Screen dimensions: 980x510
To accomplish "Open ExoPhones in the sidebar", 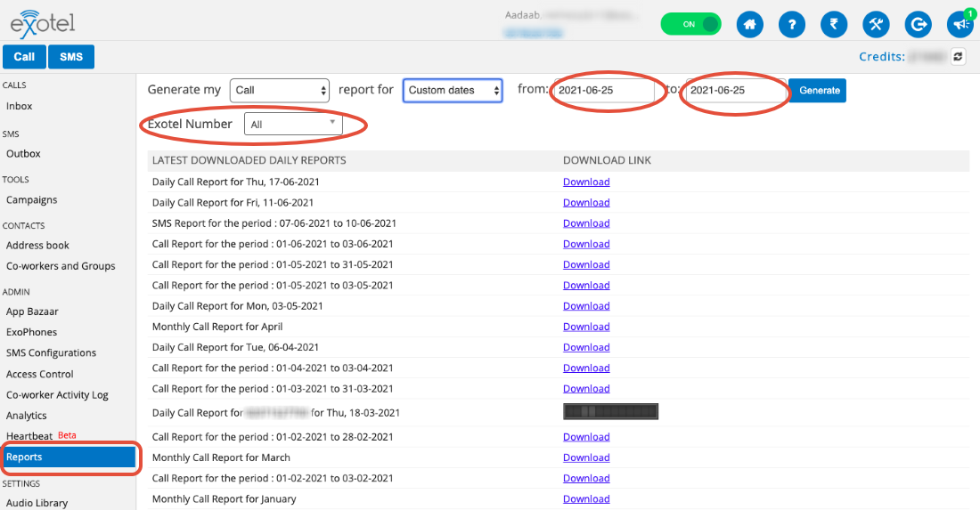I will point(31,332).
